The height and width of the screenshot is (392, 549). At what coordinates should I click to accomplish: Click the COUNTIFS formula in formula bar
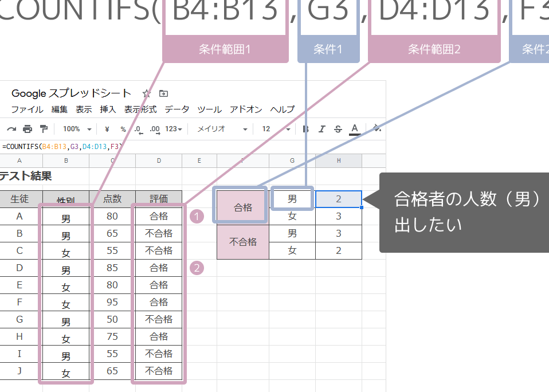click(62, 146)
